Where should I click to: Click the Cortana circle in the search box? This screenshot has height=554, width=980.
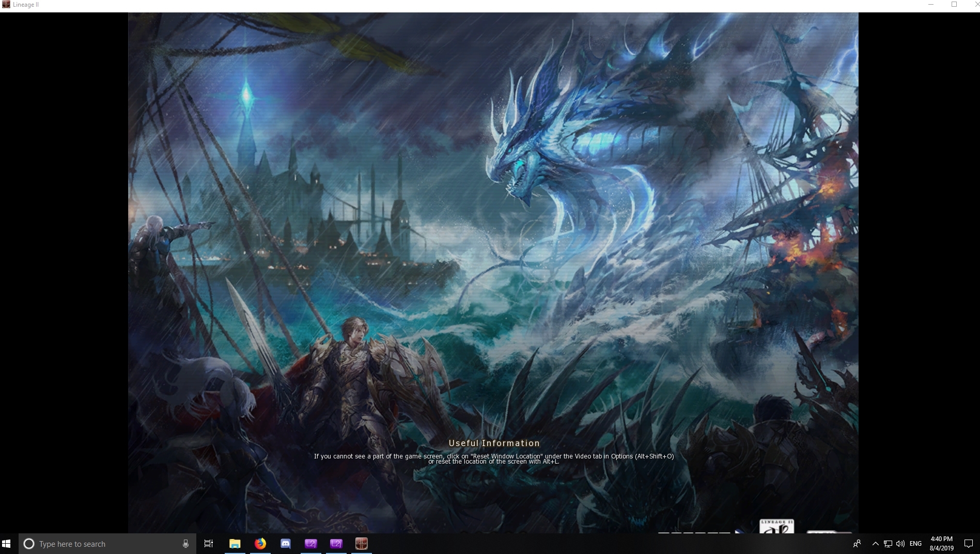click(29, 544)
